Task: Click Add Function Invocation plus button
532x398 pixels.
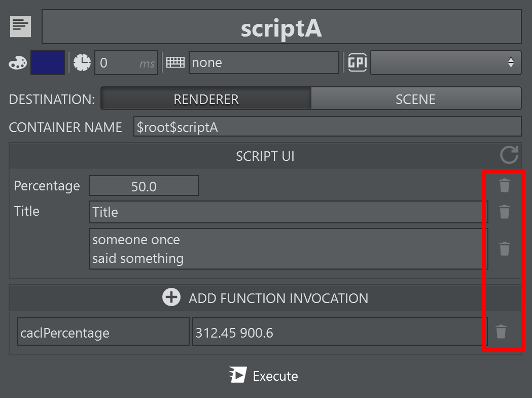Action: point(171,297)
